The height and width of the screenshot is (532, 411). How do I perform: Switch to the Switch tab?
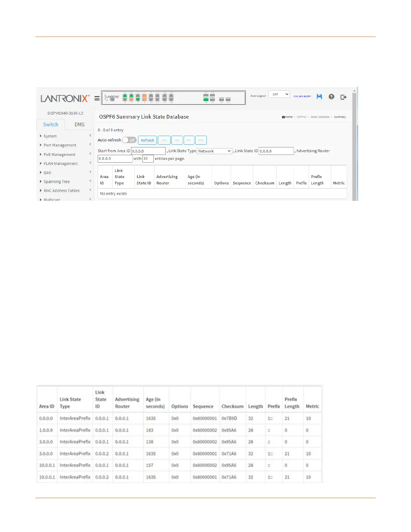click(51, 125)
